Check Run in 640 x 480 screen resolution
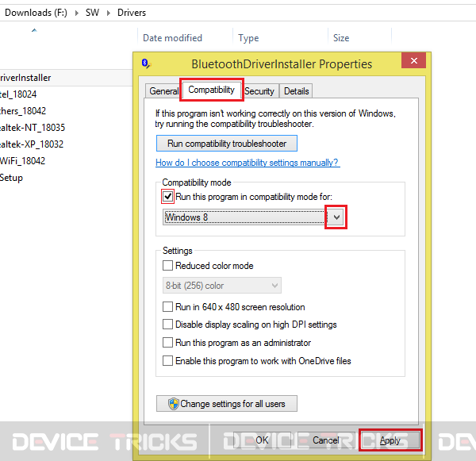476x461 pixels. coord(167,307)
